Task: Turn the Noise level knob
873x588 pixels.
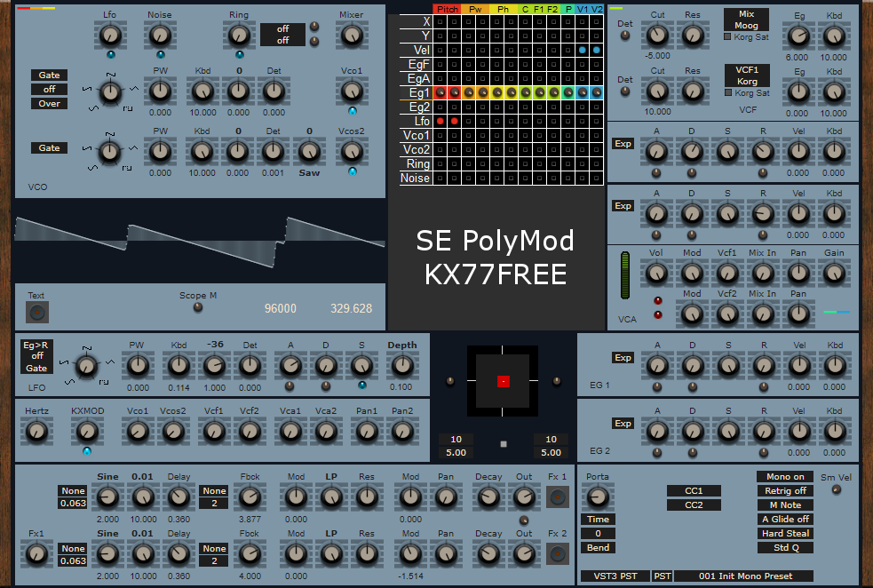Action: [160, 36]
